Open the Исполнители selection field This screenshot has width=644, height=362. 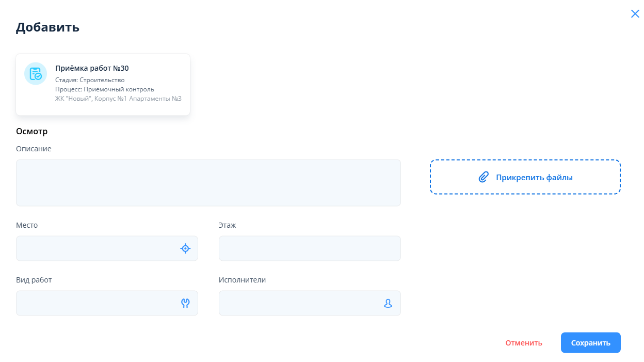tap(299, 303)
